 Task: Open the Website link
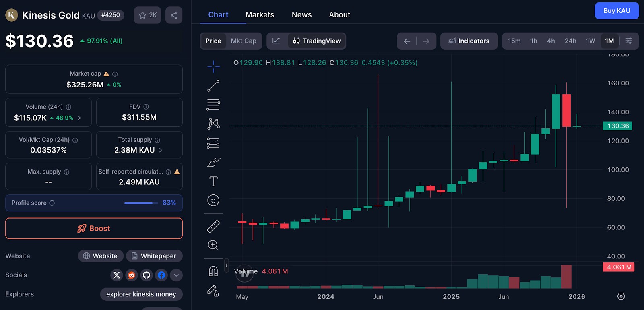coord(100,256)
